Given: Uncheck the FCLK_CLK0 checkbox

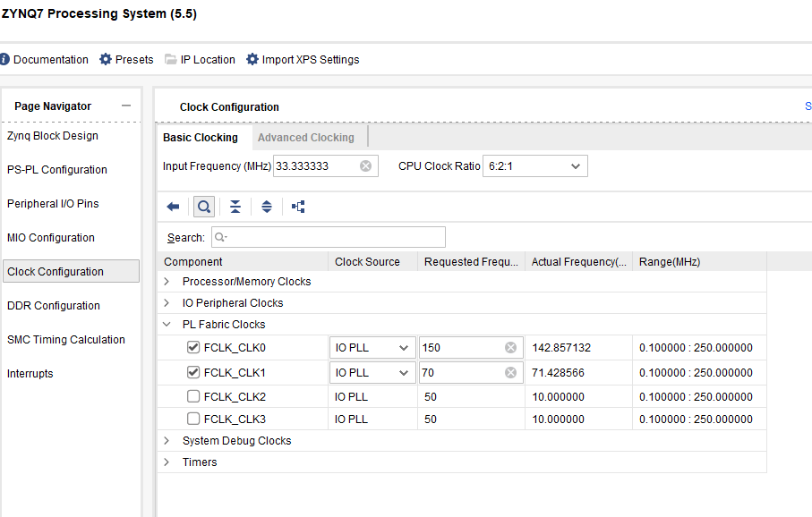Looking at the screenshot, I should 193,348.
